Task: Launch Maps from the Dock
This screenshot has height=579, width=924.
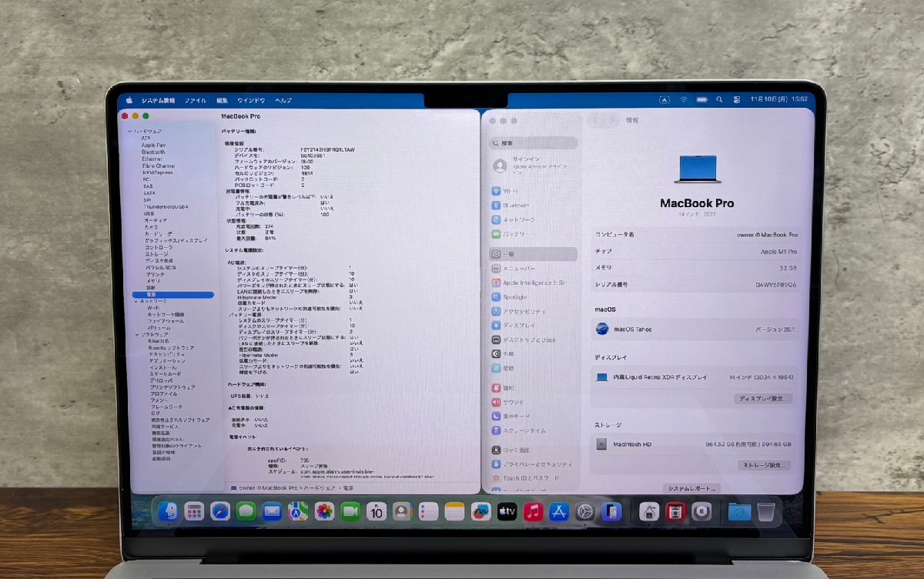Action: [x=299, y=511]
